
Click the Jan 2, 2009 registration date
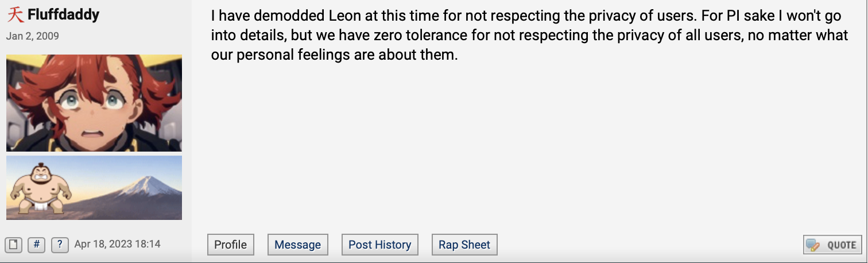coord(32,36)
